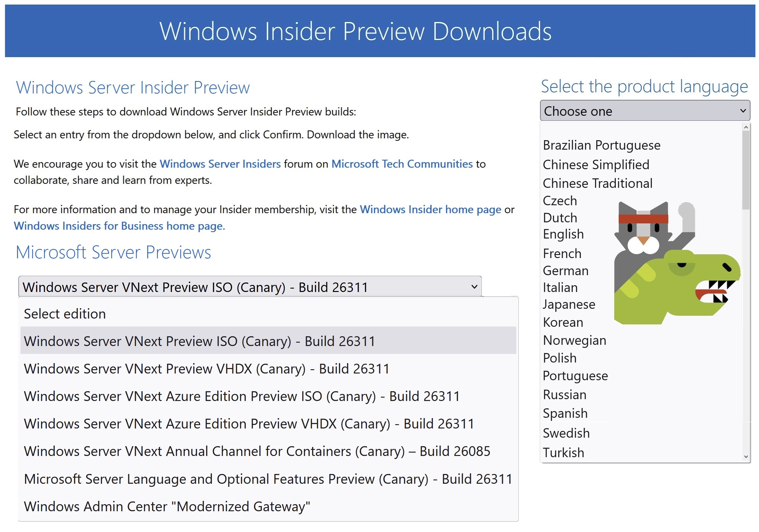Select Turkish in the language list
This screenshot has width=759, height=532.
(x=563, y=453)
